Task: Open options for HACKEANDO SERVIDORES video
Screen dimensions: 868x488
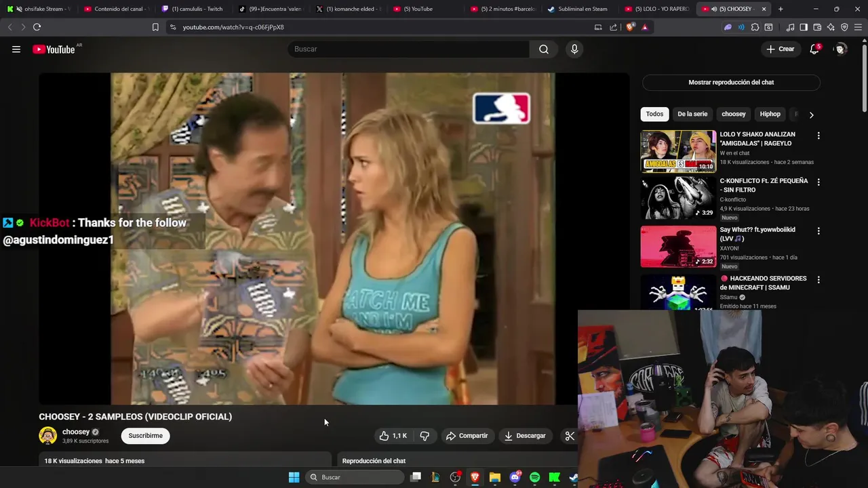Action: (x=818, y=279)
